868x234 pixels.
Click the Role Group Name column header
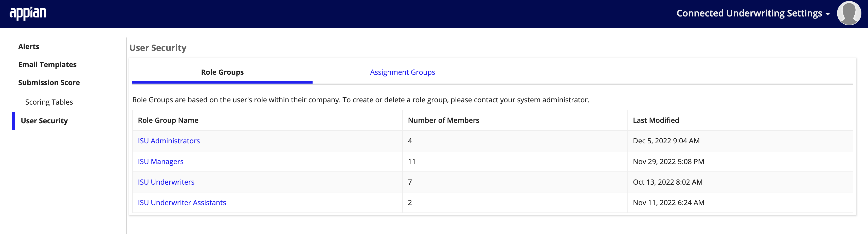tap(168, 120)
